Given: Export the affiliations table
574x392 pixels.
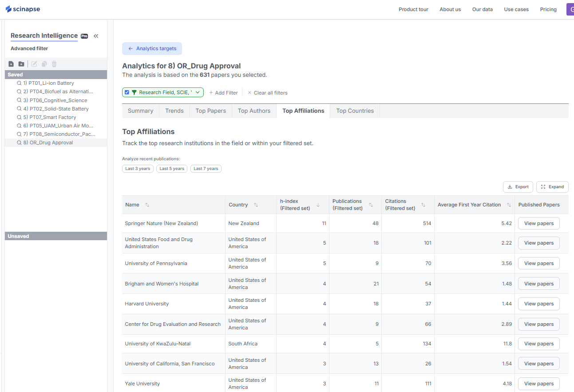Looking at the screenshot, I should pyautogui.click(x=518, y=187).
